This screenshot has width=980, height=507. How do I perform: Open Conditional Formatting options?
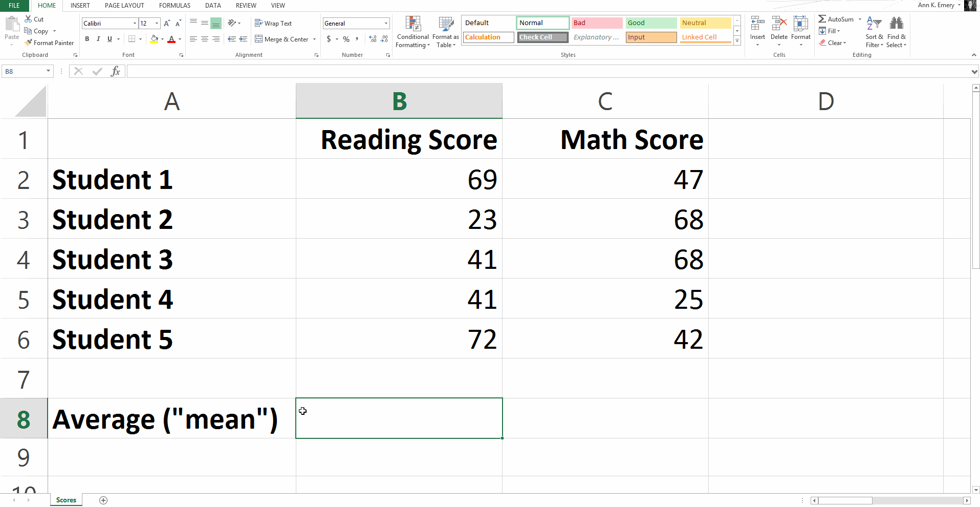click(x=412, y=32)
